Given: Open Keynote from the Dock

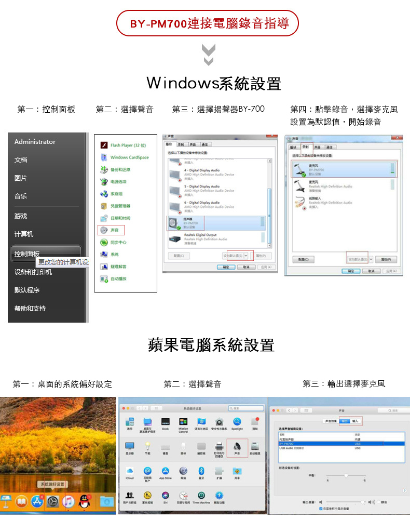Looking at the screenshot, I should (x=6, y=501).
